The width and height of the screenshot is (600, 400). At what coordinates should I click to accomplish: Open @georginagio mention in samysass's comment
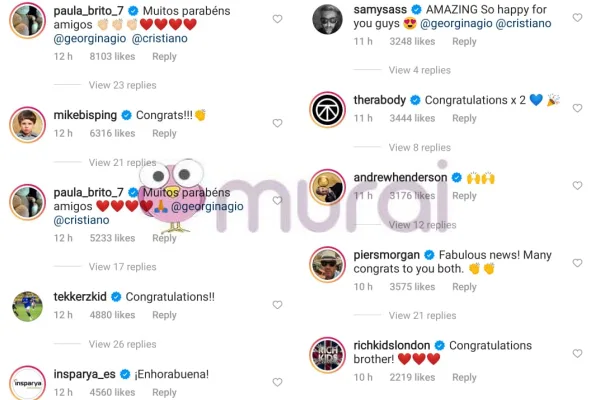pyautogui.click(x=456, y=24)
